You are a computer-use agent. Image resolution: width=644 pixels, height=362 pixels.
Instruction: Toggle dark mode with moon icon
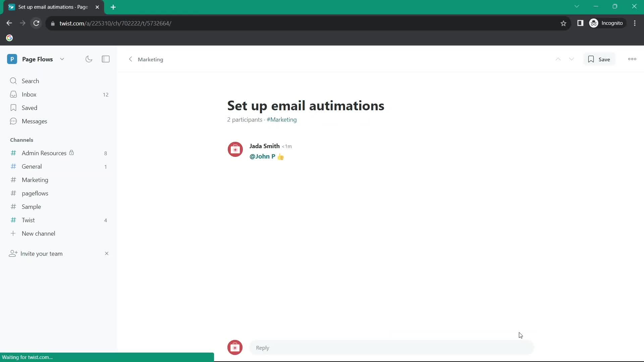pyautogui.click(x=89, y=59)
